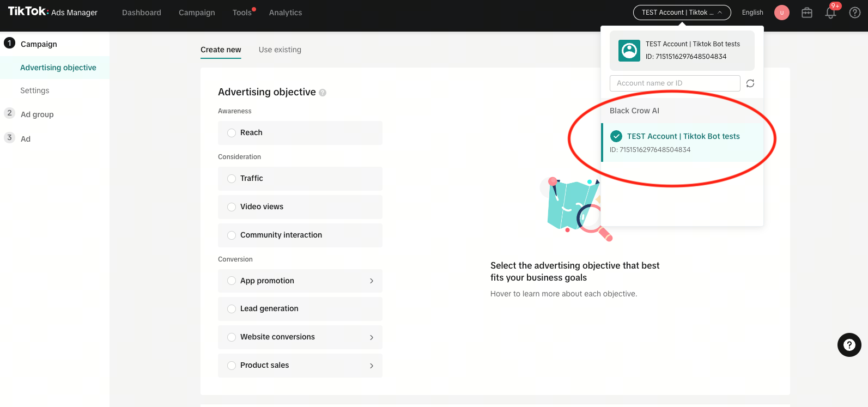868x407 pixels.
Task: Select the Product sales radio button
Action: (x=232, y=366)
